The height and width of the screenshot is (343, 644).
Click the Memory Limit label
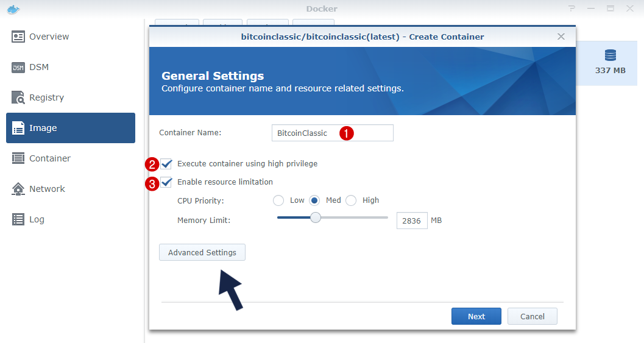[x=203, y=220]
